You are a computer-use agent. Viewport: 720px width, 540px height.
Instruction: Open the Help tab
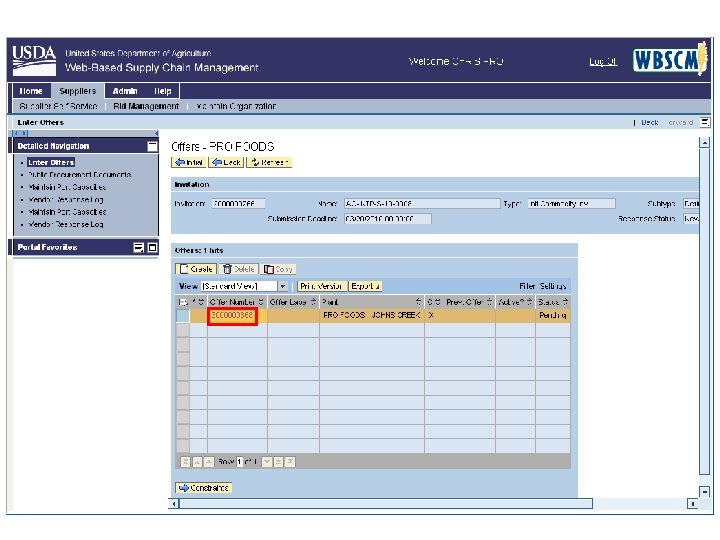point(163,91)
